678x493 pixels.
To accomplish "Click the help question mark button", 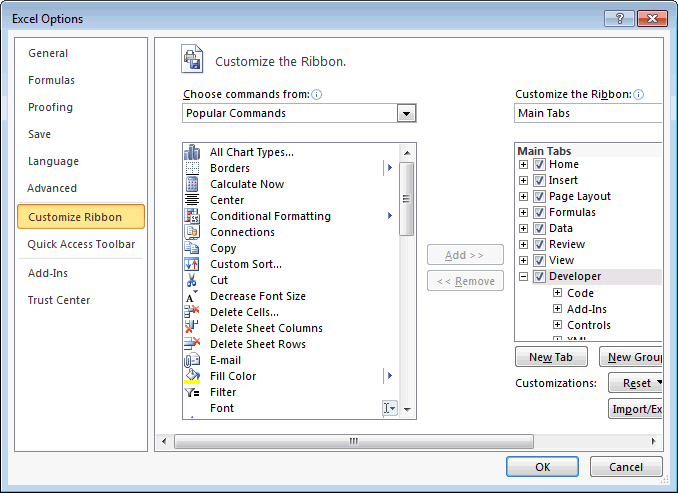I will [x=620, y=19].
